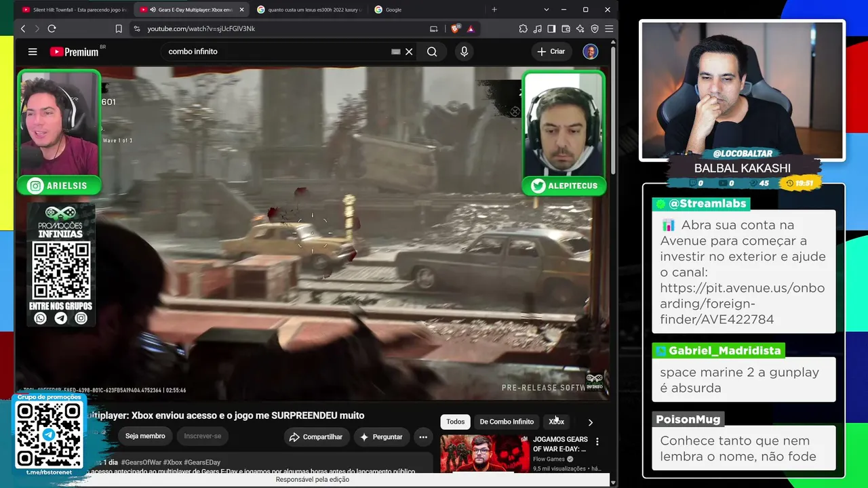Screen dimensions: 868x488
Task: Click the #GearsOfWar hashtag
Action: (141, 462)
